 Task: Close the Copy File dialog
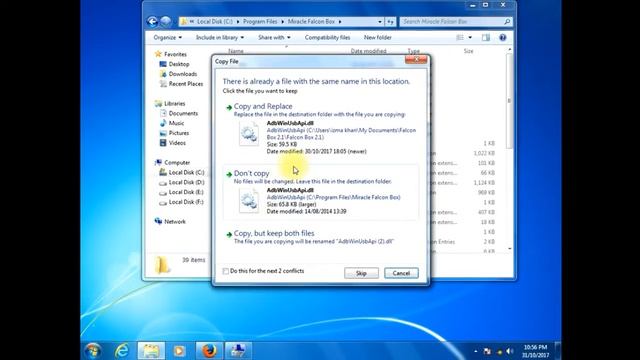click(x=416, y=60)
